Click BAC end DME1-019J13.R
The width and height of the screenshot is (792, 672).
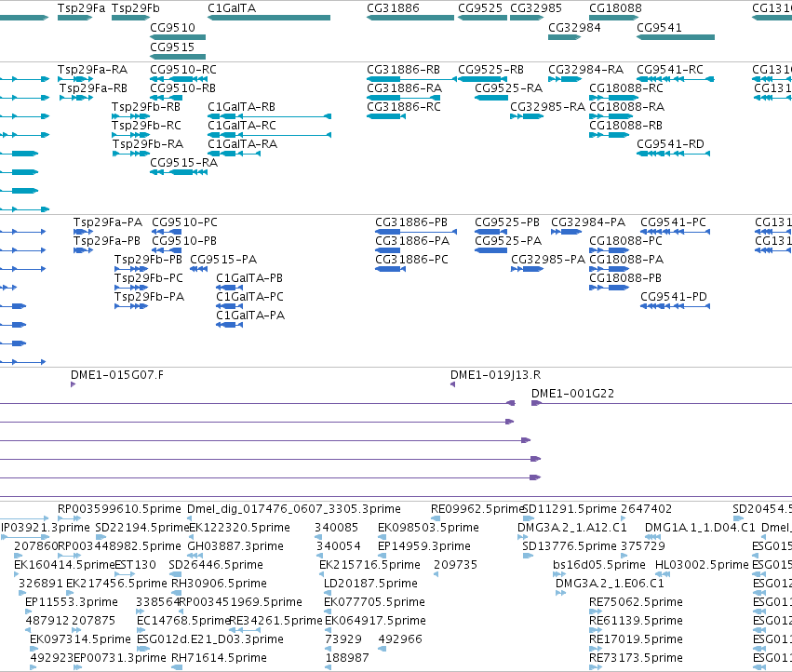[452, 384]
